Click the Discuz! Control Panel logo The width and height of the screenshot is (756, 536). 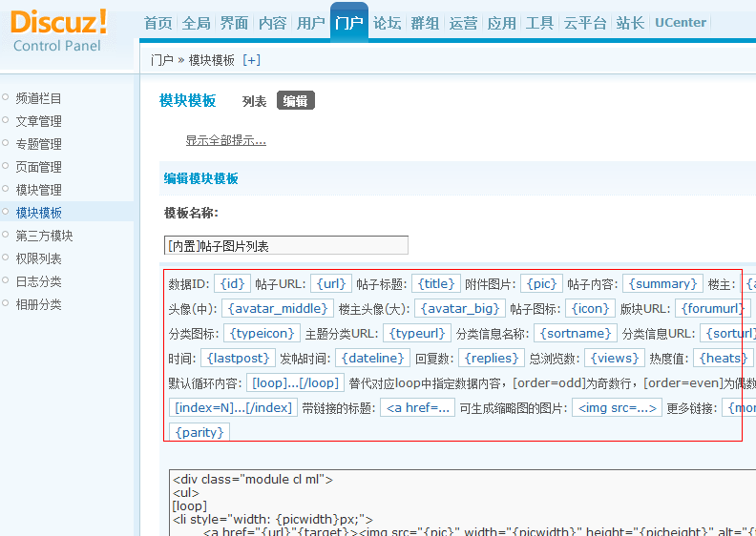[x=59, y=30]
